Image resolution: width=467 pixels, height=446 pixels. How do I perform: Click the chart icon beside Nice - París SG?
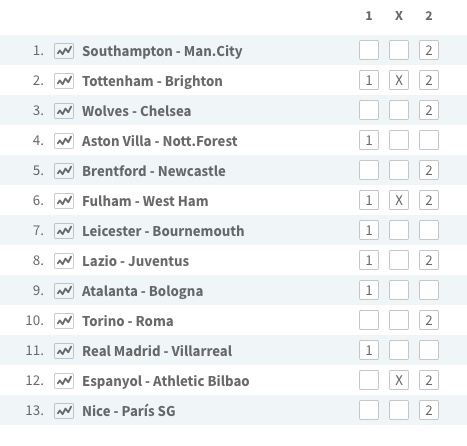tap(64, 411)
